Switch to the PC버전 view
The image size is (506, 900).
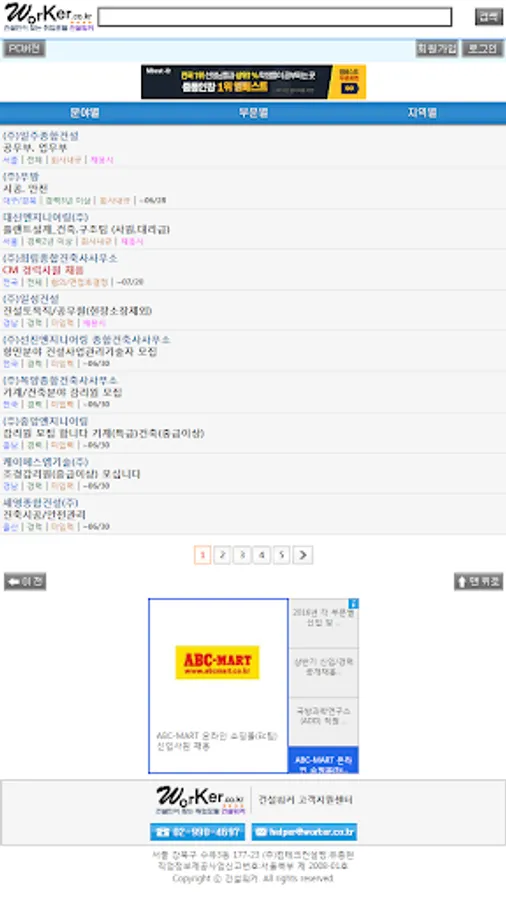[x=24, y=49]
